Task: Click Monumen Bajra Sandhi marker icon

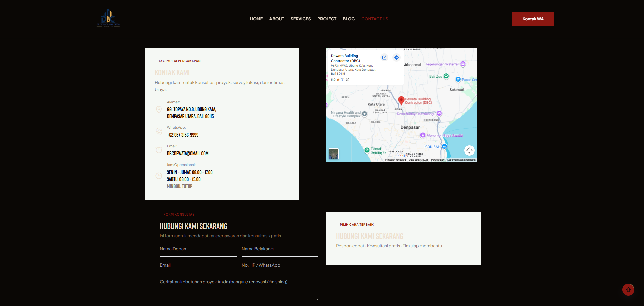Action: (x=423, y=135)
